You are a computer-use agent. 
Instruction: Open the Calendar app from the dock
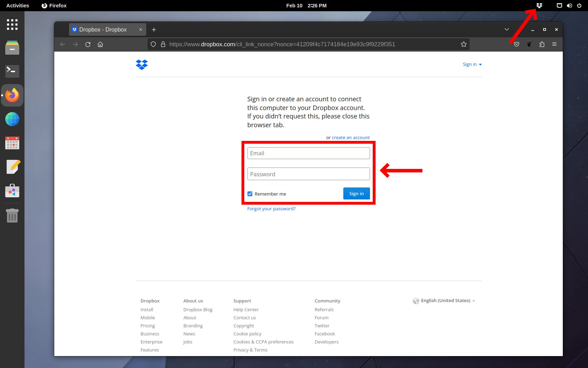point(12,143)
